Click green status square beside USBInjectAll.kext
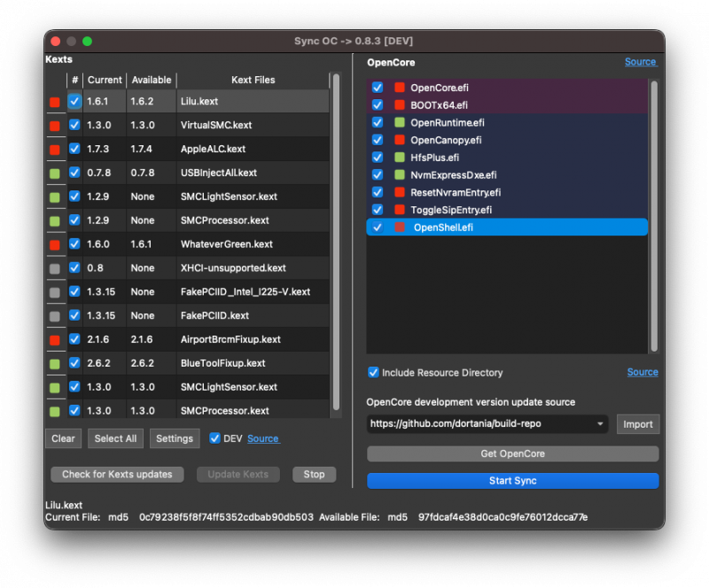Image resolution: width=709 pixels, height=588 pixels. (55, 174)
